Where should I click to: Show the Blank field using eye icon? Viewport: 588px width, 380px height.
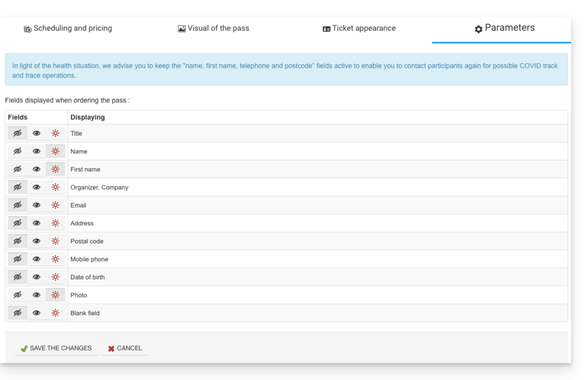point(36,313)
